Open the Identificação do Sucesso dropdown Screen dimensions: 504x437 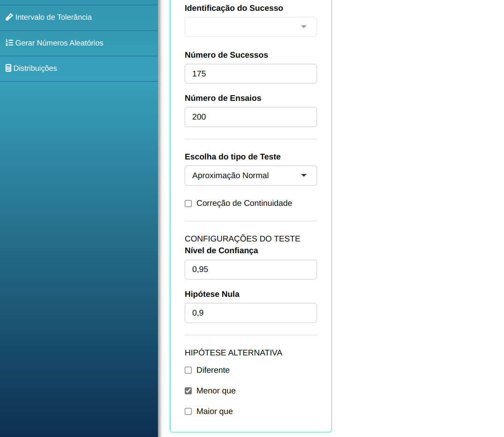[x=244, y=27]
